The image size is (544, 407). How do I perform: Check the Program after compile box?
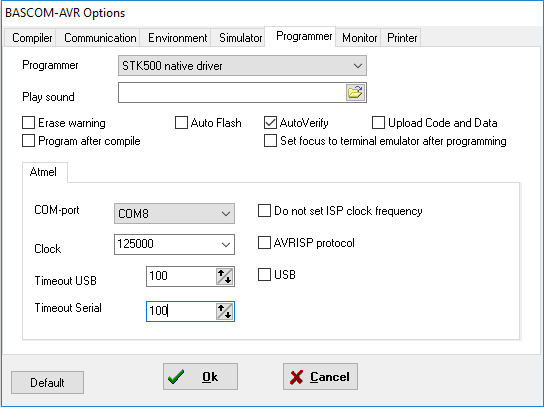click(x=28, y=141)
